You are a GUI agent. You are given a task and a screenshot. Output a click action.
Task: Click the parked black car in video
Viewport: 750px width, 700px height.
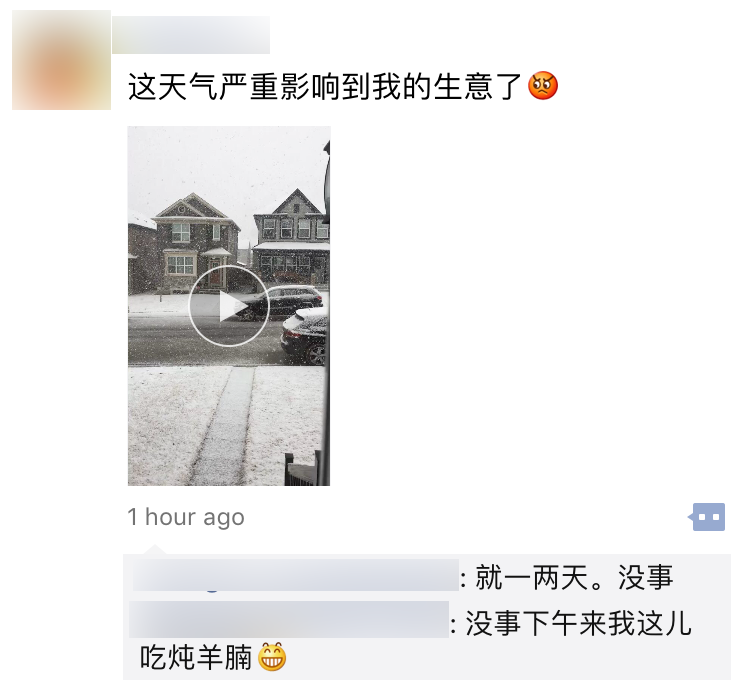[x=281, y=303]
